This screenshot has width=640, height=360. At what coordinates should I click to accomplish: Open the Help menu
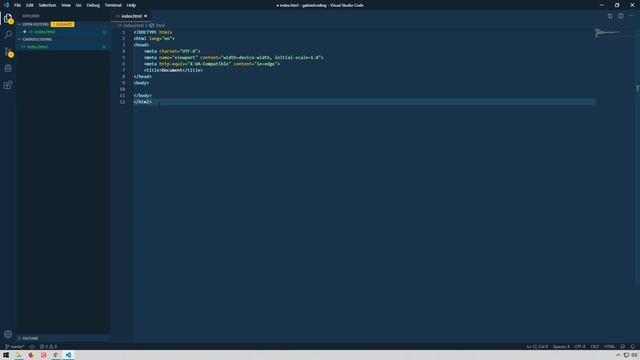[131, 5]
